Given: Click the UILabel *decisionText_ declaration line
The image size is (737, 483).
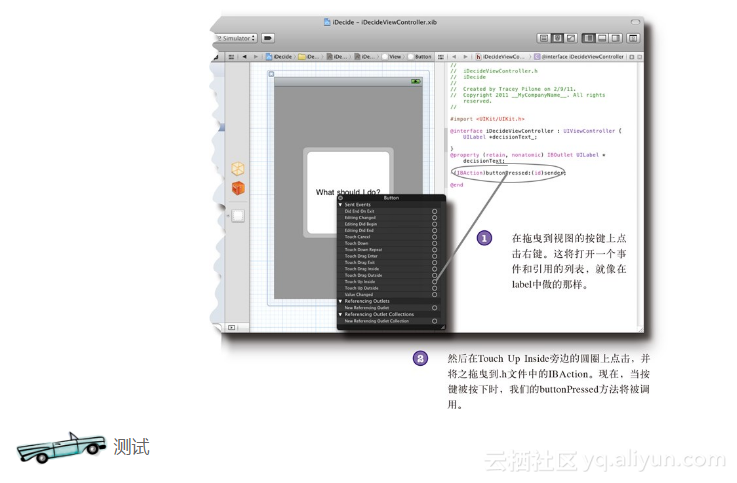Looking at the screenshot, I should coord(499,137).
